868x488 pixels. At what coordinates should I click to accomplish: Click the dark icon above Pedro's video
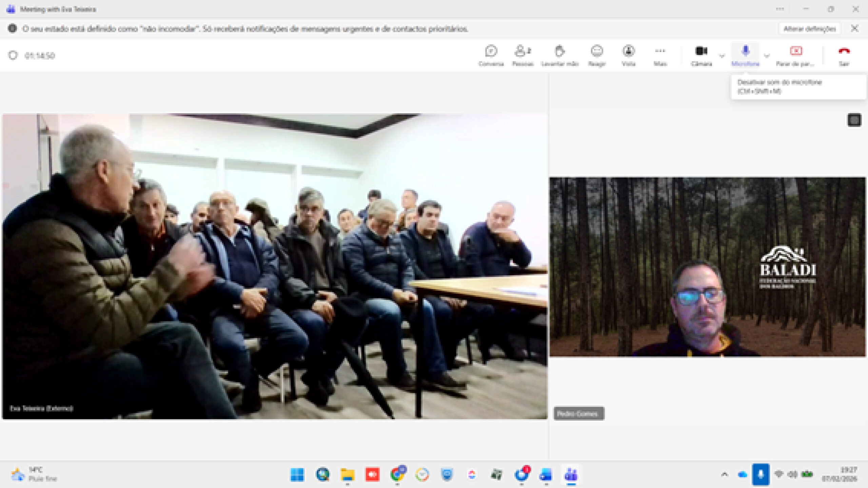click(x=854, y=120)
